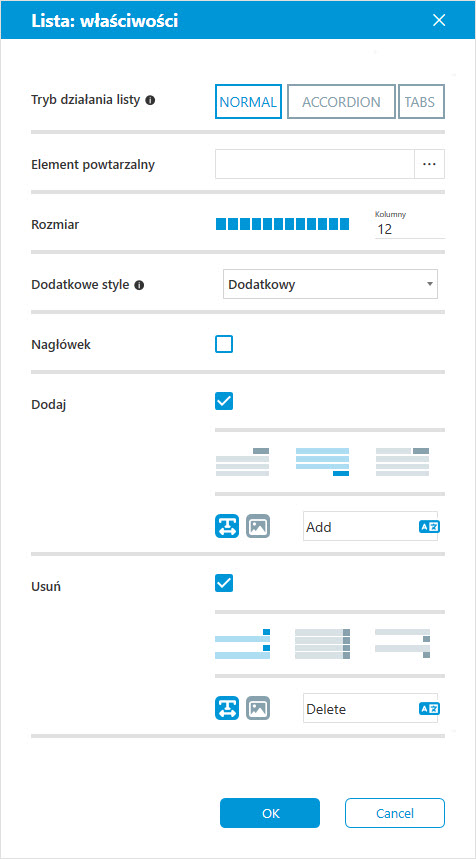Viewport: 476px width, 859px height.
Task: Select image mode icon in Dodaj section
Action: coord(258,526)
